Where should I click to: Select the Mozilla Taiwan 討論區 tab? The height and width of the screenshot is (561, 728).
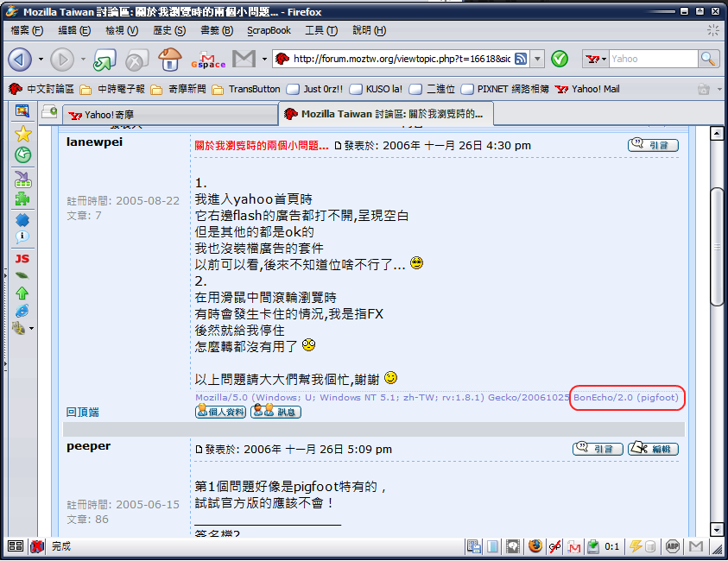pos(385,114)
